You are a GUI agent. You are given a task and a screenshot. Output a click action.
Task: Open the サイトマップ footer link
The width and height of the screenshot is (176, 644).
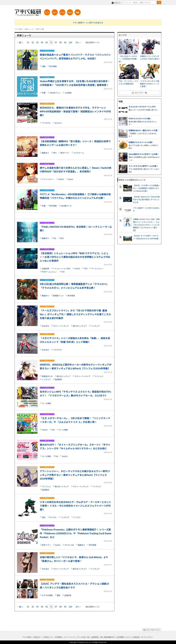[x=69, y=637]
